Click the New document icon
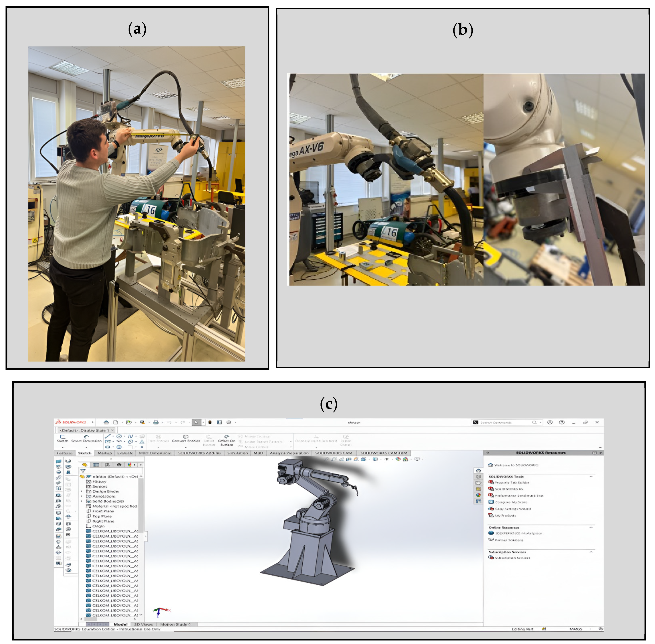Screen dimensions: 655x644 coord(115,422)
